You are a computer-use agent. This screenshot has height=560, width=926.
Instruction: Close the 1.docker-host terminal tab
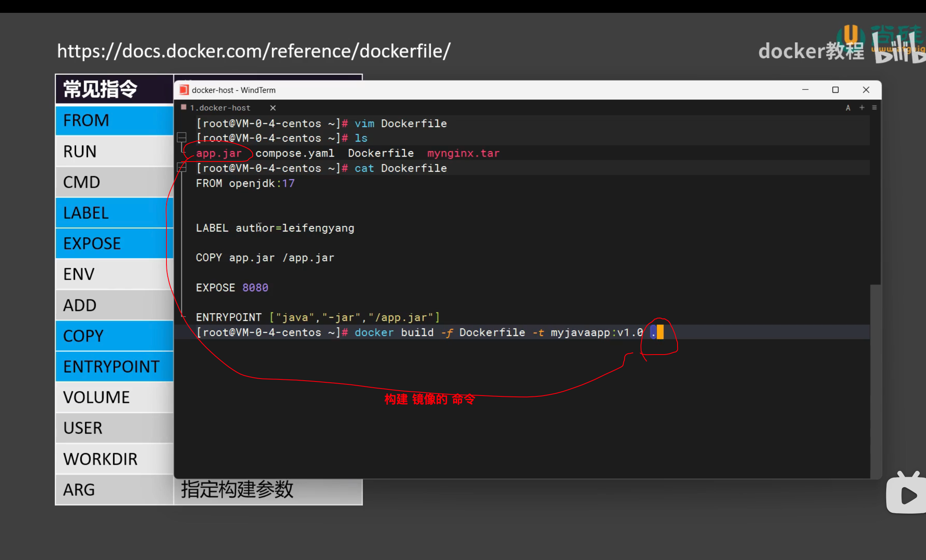[273, 108]
